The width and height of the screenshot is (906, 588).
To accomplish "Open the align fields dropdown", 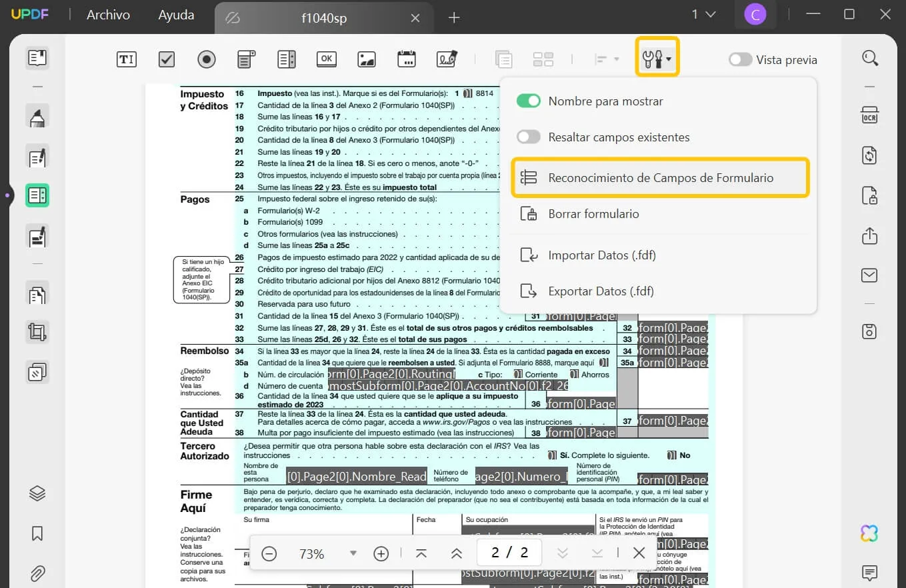I will click(x=607, y=59).
